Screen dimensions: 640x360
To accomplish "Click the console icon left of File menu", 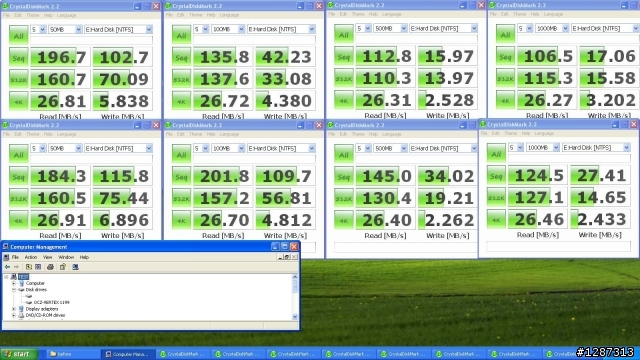I will pyautogui.click(x=6, y=257).
